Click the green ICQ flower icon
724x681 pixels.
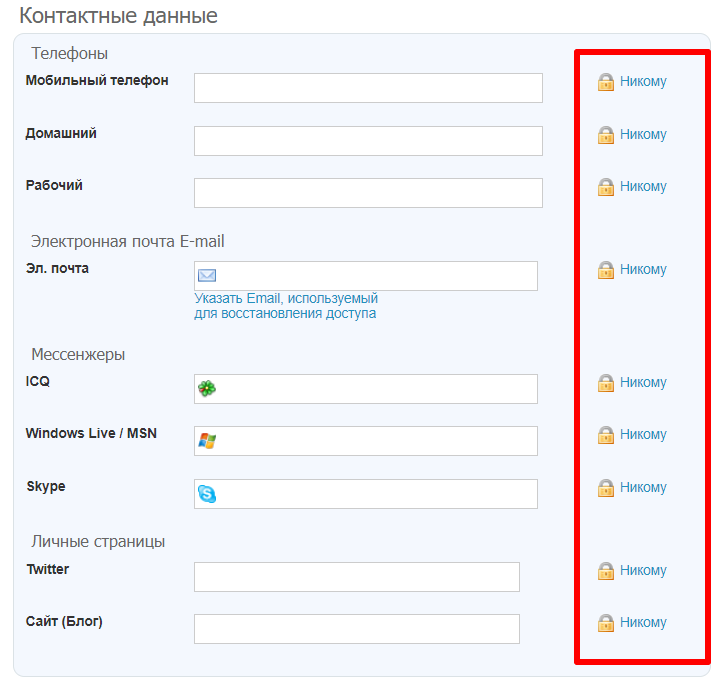point(207,389)
